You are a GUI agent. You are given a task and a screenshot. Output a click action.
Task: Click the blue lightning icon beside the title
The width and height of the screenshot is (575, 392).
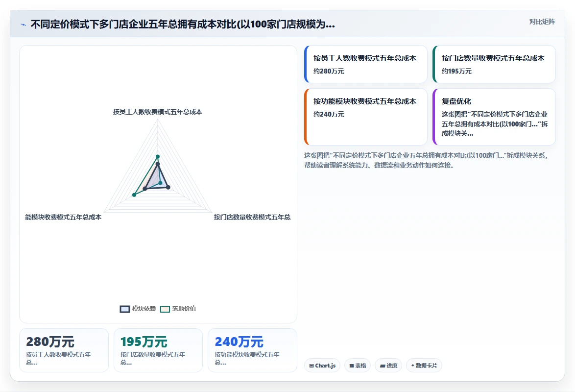(x=24, y=25)
